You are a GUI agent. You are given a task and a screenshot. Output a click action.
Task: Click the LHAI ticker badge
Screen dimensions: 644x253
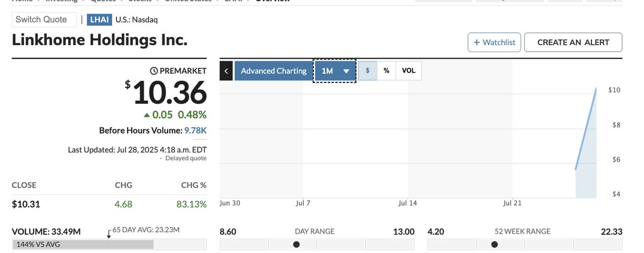pyautogui.click(x=99, y=20)
